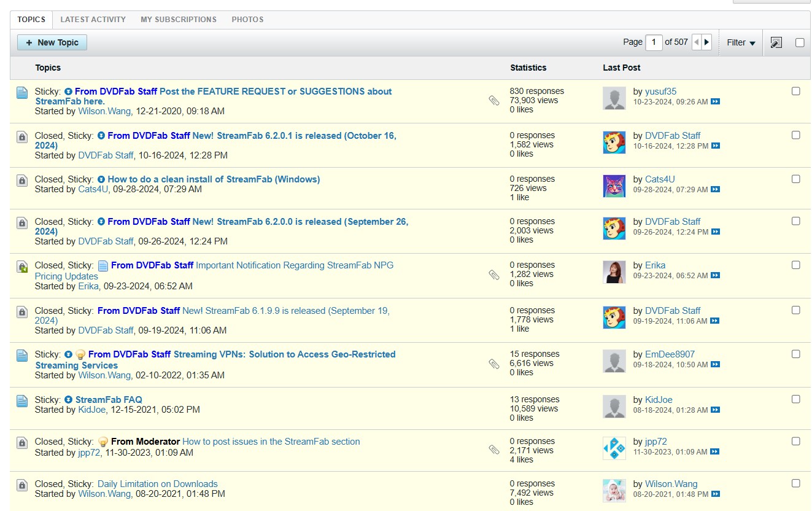Tick checkbox for StreamFab 6.1.9.9 topic
Image resolution: width=812 pixels, height=511 pixels.
(796, 310)
